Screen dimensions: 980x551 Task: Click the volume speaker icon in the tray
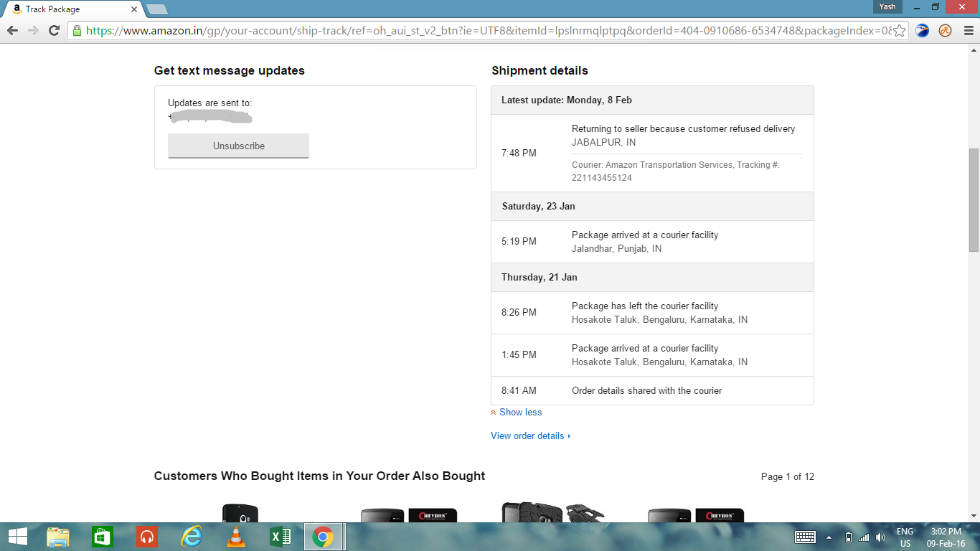coord(880,537)
